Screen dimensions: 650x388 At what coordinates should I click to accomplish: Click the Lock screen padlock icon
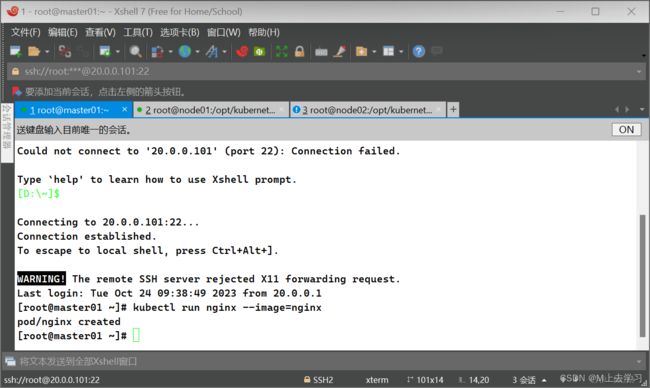click(299, 51)
